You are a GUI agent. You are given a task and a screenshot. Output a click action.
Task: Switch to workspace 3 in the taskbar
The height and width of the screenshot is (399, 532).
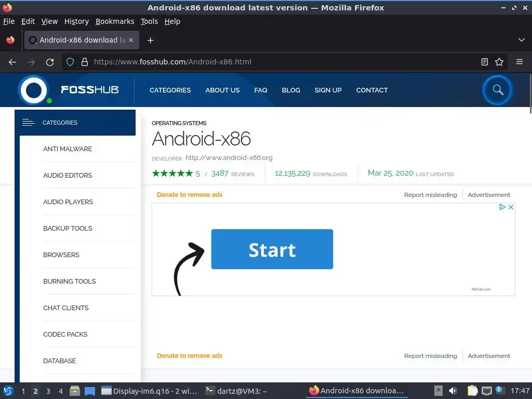pos(48,391)
